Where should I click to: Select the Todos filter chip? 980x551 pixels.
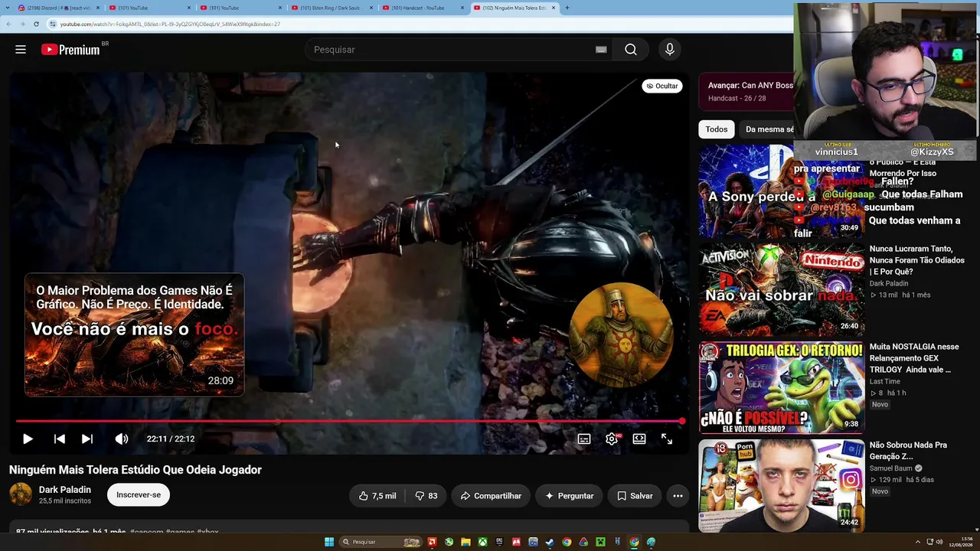[x=717, y=129]
